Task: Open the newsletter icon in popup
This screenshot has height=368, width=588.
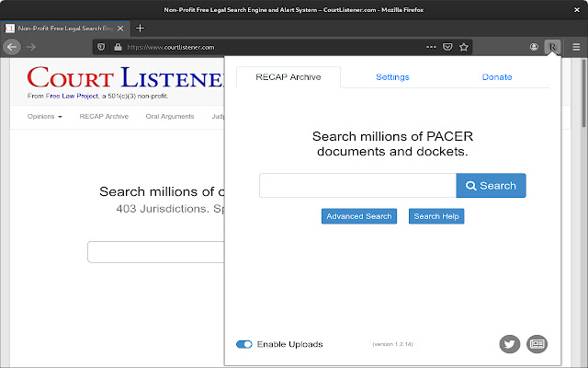Action: [x=537, y=344]
